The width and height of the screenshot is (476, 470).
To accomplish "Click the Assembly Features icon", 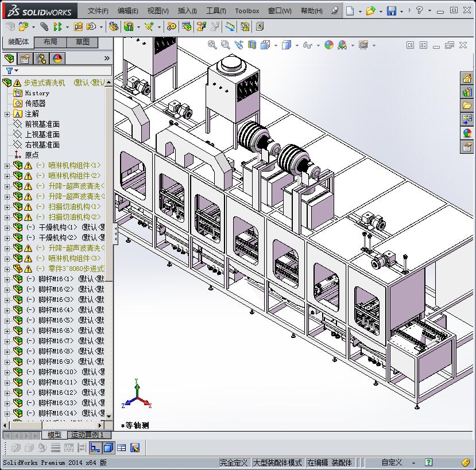I will 129,27.
